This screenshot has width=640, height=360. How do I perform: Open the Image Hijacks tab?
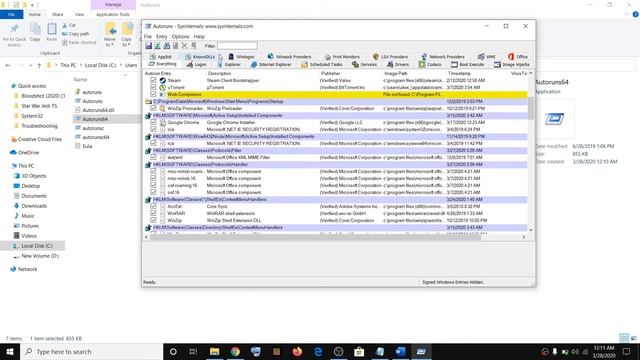point(512,64)
